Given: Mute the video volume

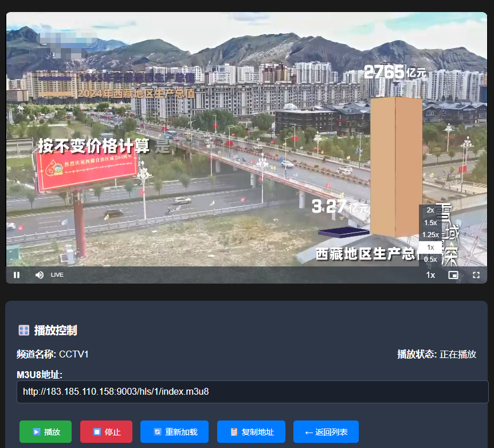Looking at the screenshot, I should tap(39, 275).
